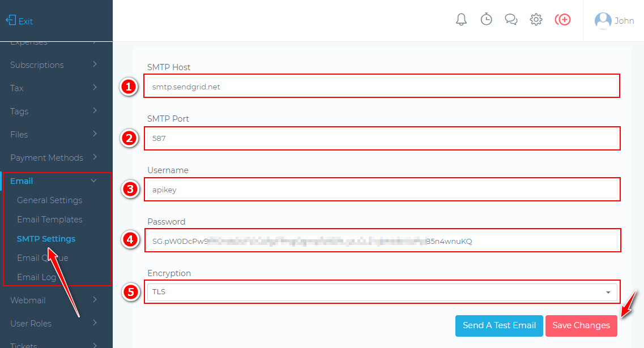
Task: Open the chat messages icon
Action: click(x=511, y=20)
